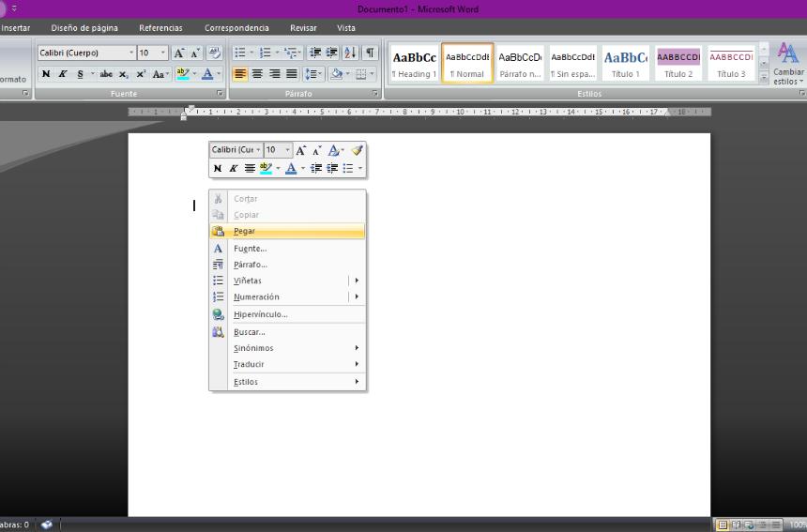Click the clear formatting icon in ribbon
807x532 pixels.
(x=214, y=53)
